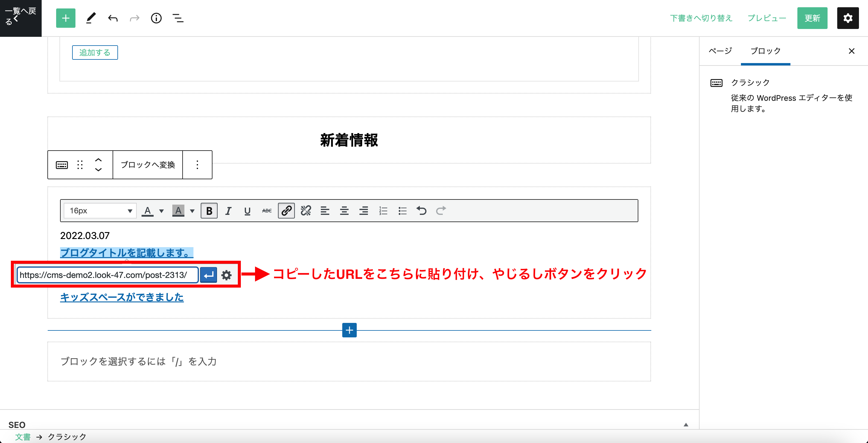
Task: Click the 更新 update button
Action: pos(812,18)
